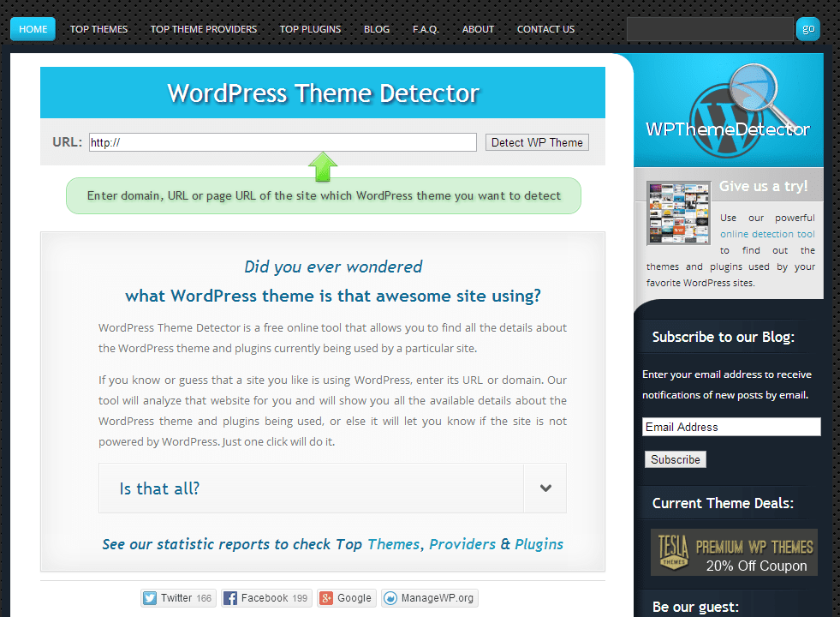Image resolution: width=840 pixels, height=617 pixels.
Task: Open the Providers statistics report link
Action: tap(462, 543)
